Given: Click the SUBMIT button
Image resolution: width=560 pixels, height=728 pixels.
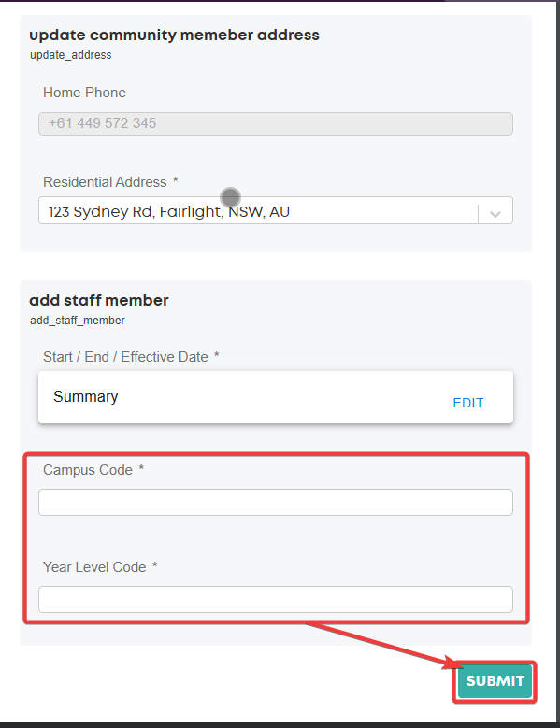Looking at the screenshot, I should [x=495, y=681].
